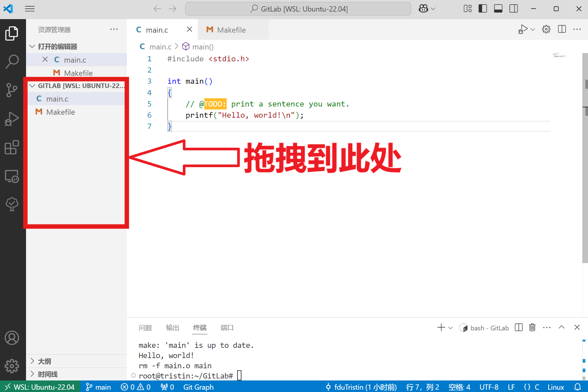Viewport: 588px width, 392px height.
Task: Switch to the 输出 panel tab
Action: (x=172, y=328)
